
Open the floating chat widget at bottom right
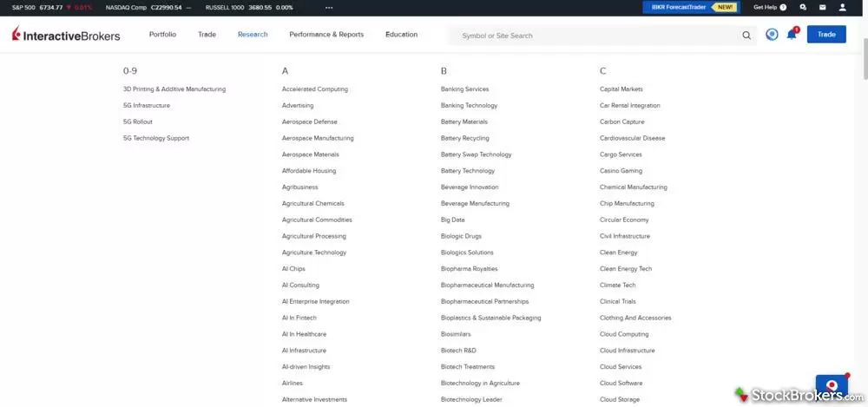(832, 386)
